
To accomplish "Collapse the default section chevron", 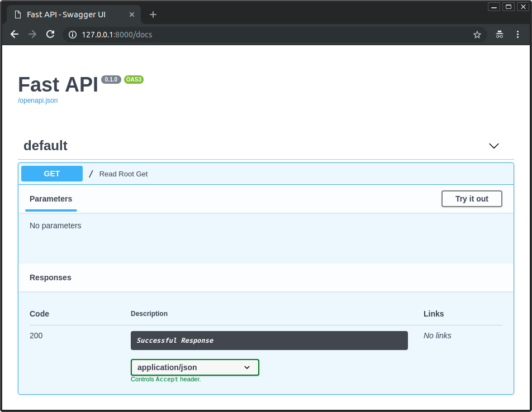I will point(493,146).
